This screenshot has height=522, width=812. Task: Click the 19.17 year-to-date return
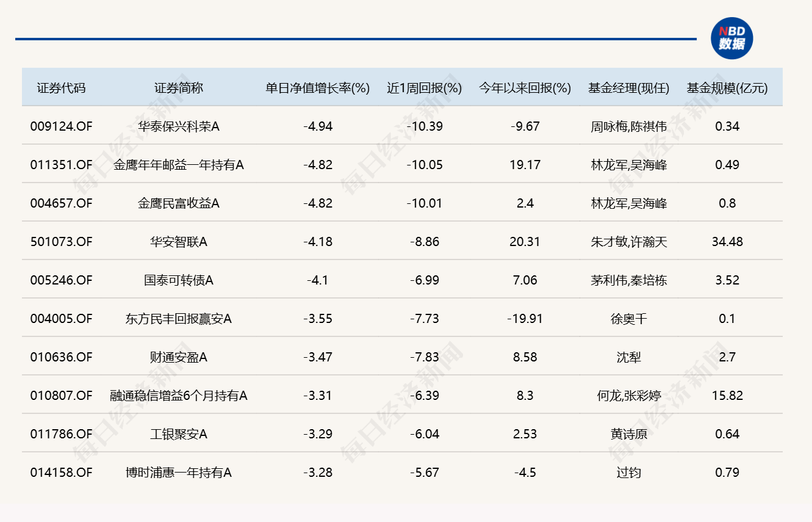525,165
